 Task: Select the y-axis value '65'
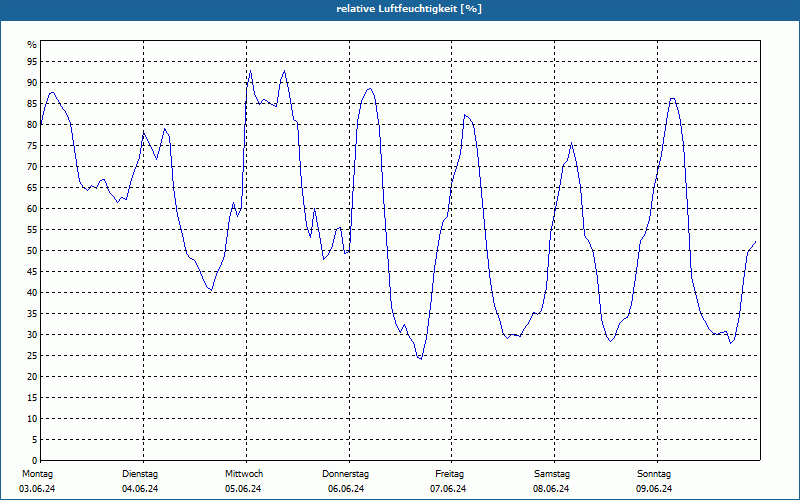click(x=32, y=188)
